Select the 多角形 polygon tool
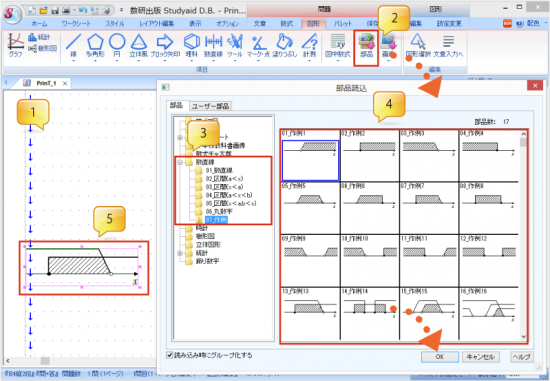 [x=95, y=46]
